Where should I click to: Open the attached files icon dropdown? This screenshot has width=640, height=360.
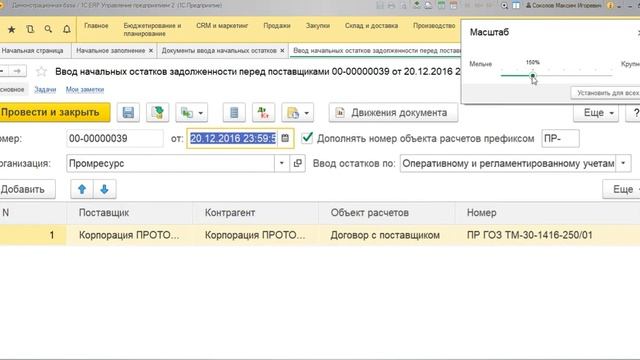click(x=298, y=113)
